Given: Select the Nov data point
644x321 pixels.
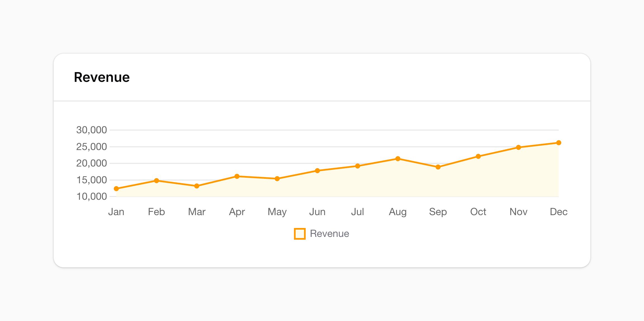Looking at the screenshot, I should click(518, 147).
